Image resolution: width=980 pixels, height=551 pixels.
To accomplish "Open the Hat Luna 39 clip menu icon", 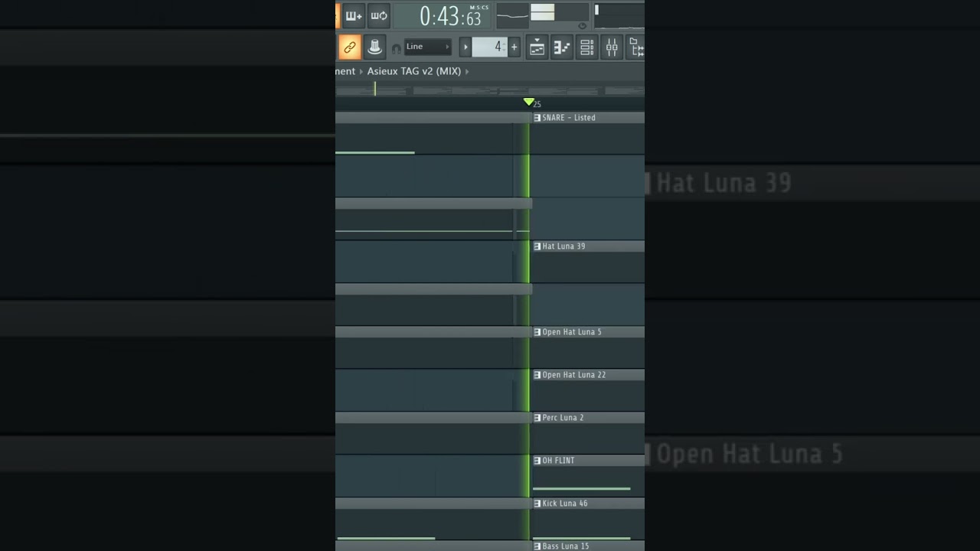I will point(537,246).
